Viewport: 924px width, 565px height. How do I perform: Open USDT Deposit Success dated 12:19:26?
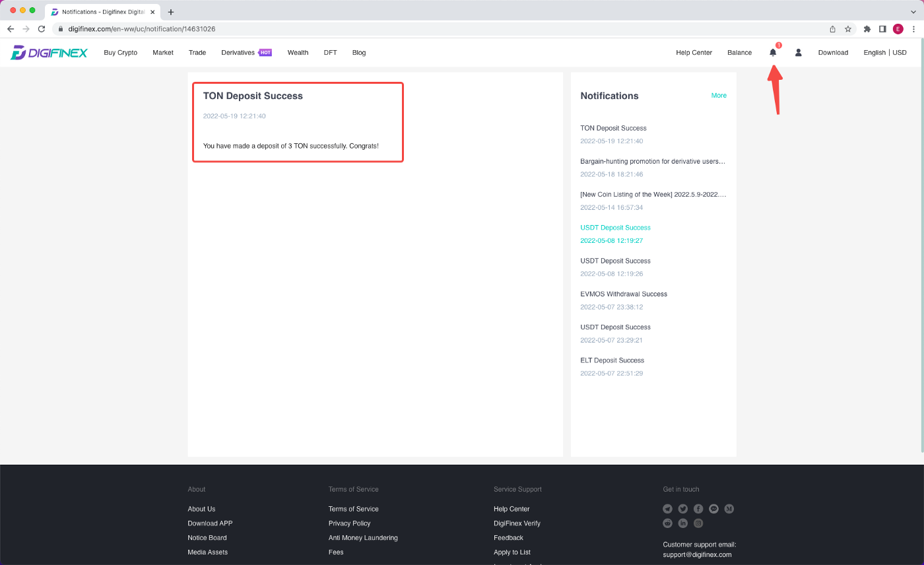point(615,261)
